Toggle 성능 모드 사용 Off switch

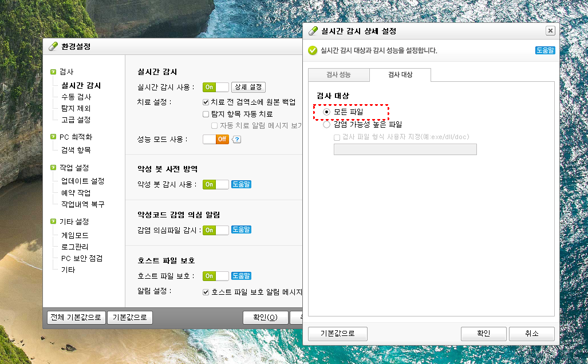click(216, 140)
